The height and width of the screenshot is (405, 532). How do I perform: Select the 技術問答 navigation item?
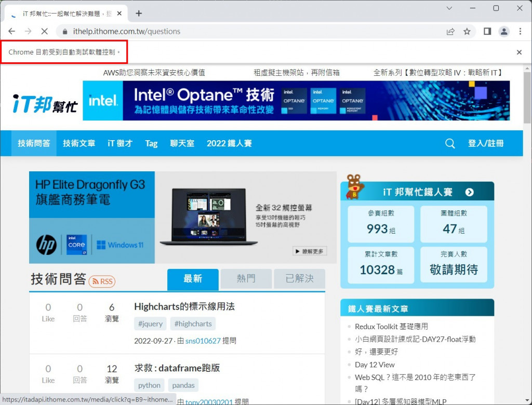pyautogui.click(x=34, y=143)
